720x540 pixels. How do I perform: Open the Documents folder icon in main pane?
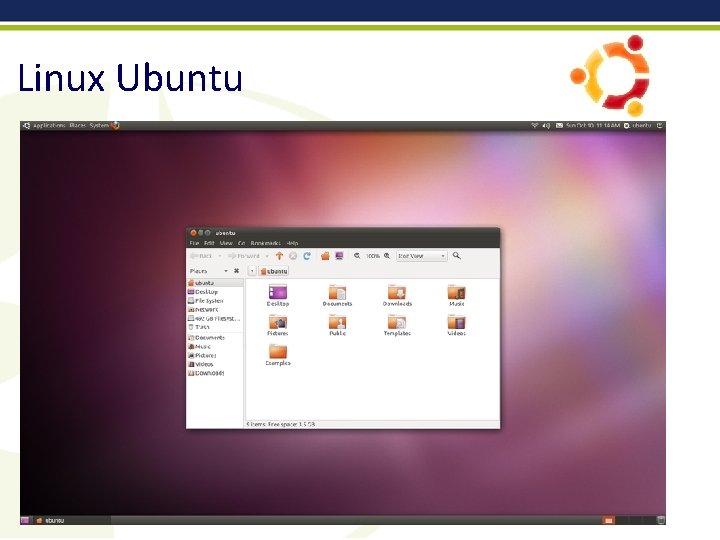tap(337, 292)
